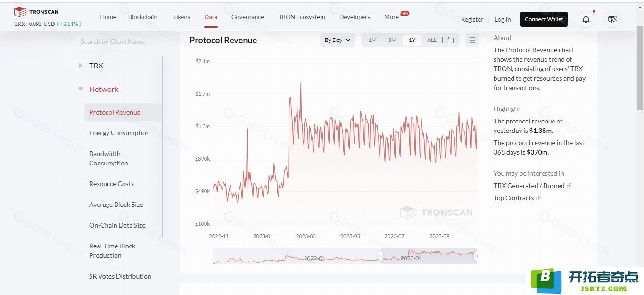Screen dimensions: 644x295
Task: Open the Developers menu
Action: [355, 17]
